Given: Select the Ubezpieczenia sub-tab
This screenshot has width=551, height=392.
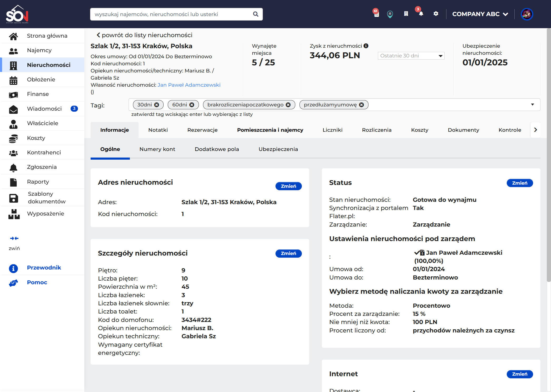Looking at the screenshot, I should pyautogui.click(x=278, y=149).
